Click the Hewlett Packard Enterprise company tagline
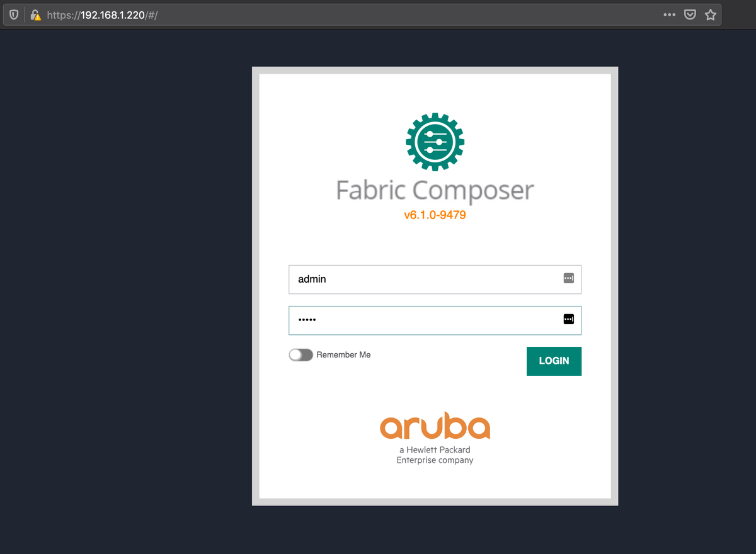This screenshot has width=756, height=554. point(435,455)
